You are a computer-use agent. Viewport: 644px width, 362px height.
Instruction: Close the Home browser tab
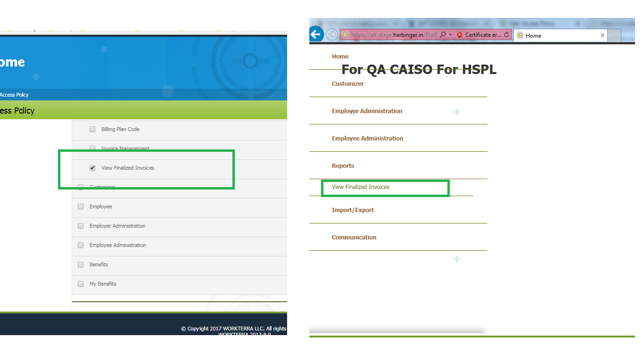[602, 35]
